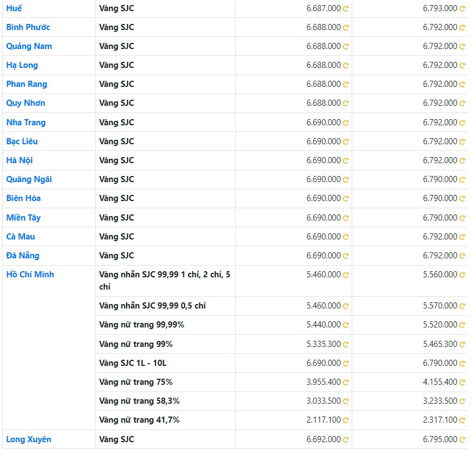Click refresh icon beside 6.792.000 in Quảng Nam row

(x=462, y=47)
